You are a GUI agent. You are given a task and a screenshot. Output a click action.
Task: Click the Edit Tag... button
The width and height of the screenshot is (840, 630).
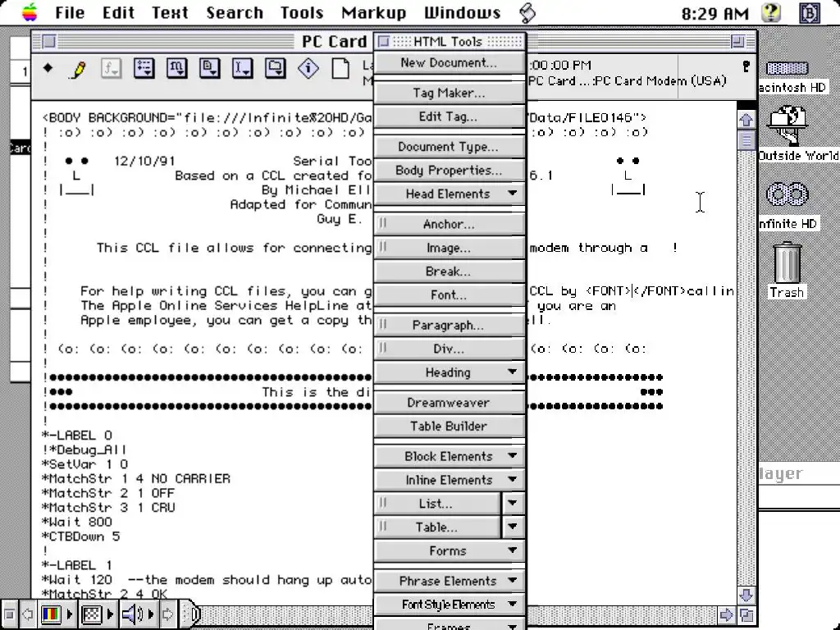(x=449, y=116)
